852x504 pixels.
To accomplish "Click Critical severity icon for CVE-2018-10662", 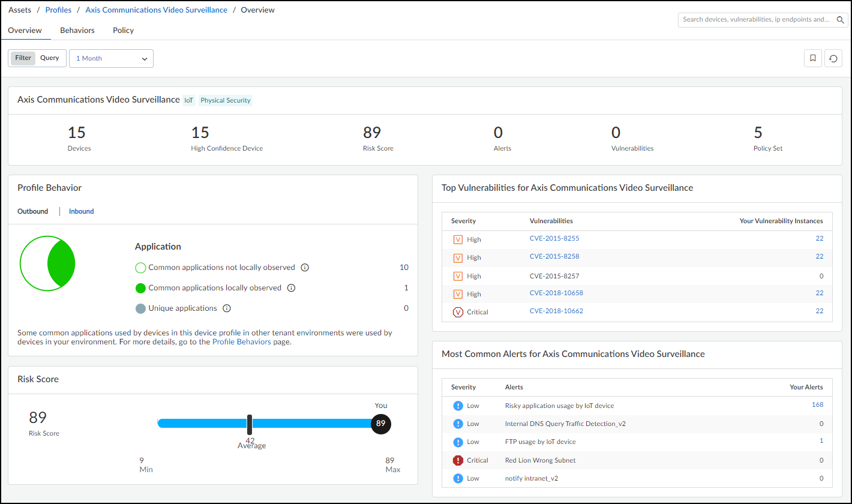I will point(458,312).
